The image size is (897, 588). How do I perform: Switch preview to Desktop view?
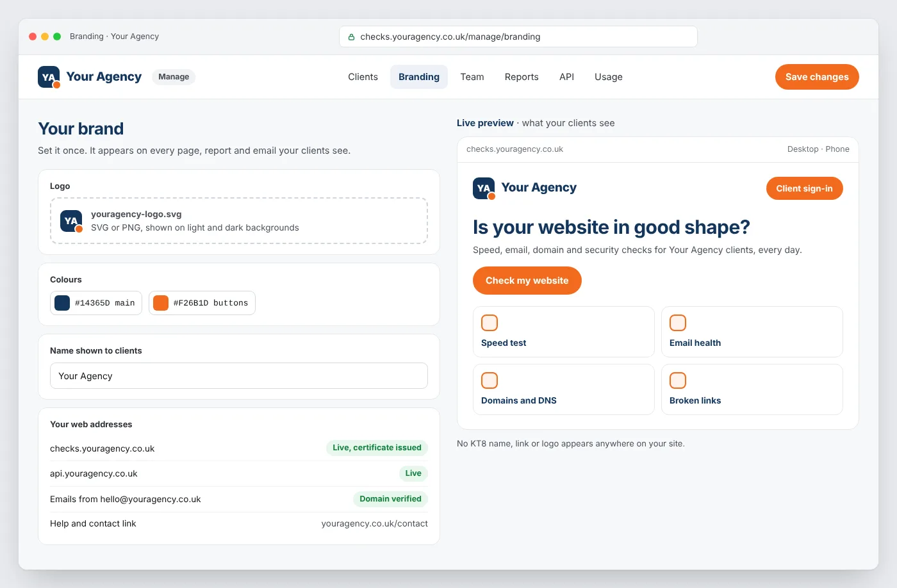pos(803,149)
